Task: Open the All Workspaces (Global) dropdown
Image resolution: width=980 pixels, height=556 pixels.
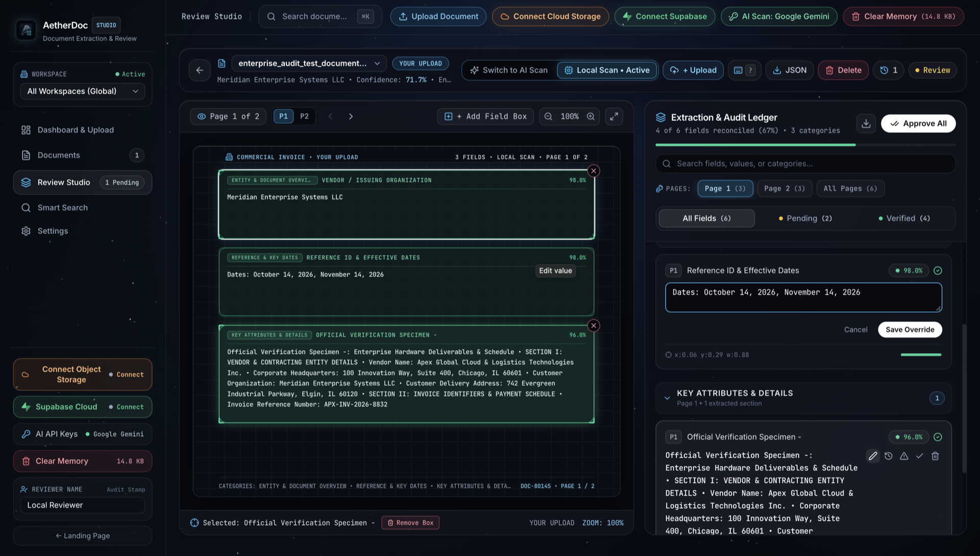Action: (83, 91)
